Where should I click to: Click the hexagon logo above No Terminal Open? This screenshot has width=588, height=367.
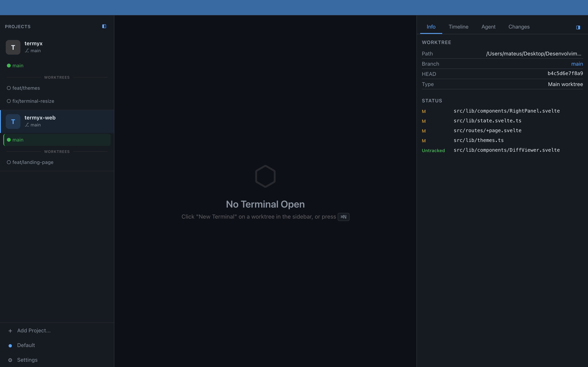click(265, 176)
